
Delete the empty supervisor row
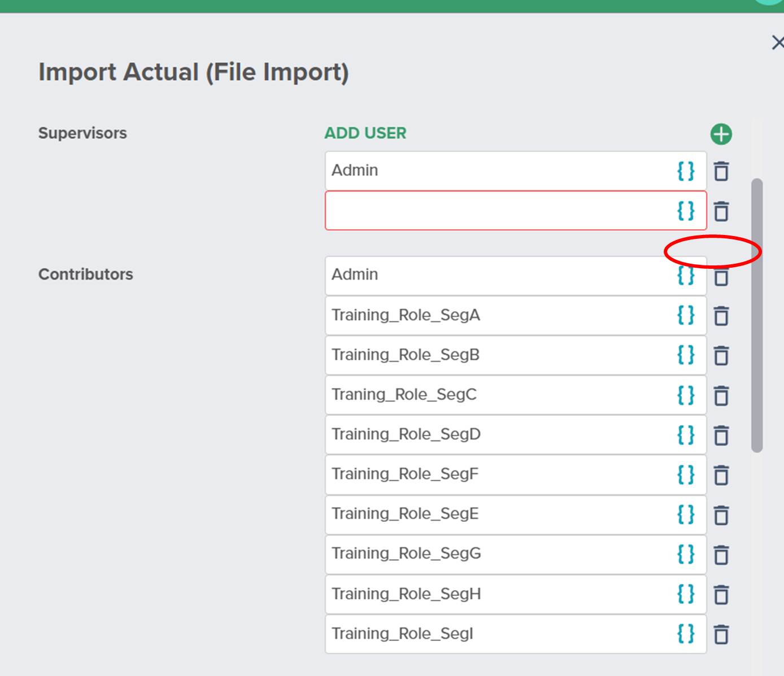point(721,211)
